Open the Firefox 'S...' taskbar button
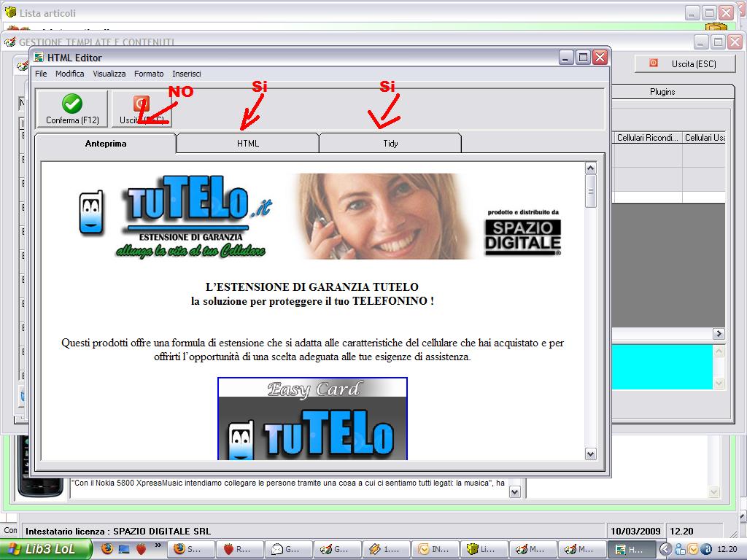747x560 pixels. 192,549
